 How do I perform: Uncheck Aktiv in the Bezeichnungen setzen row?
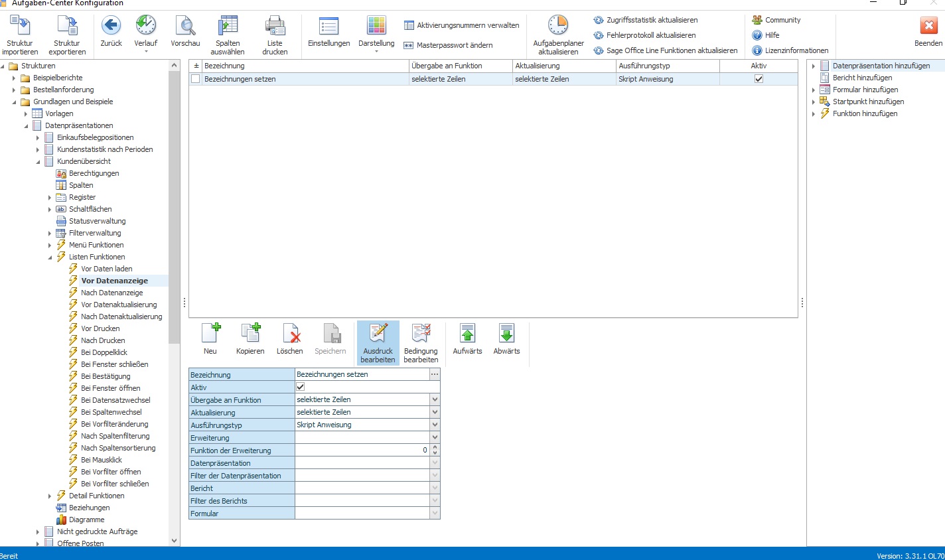(759, 78)
